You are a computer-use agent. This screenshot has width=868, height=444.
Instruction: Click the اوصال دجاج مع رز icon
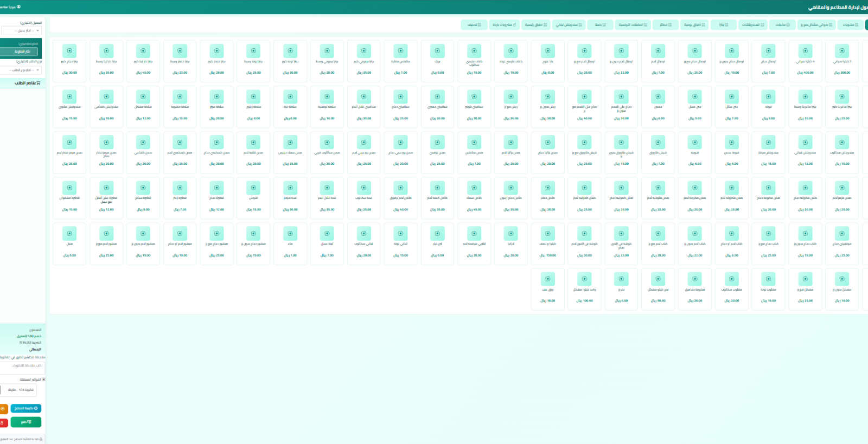[695, 51]
